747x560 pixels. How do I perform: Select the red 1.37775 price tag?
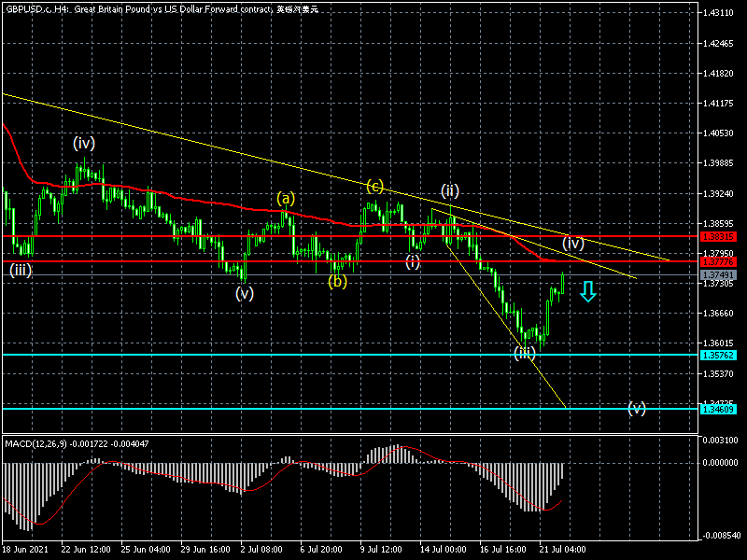click(717, 265)
